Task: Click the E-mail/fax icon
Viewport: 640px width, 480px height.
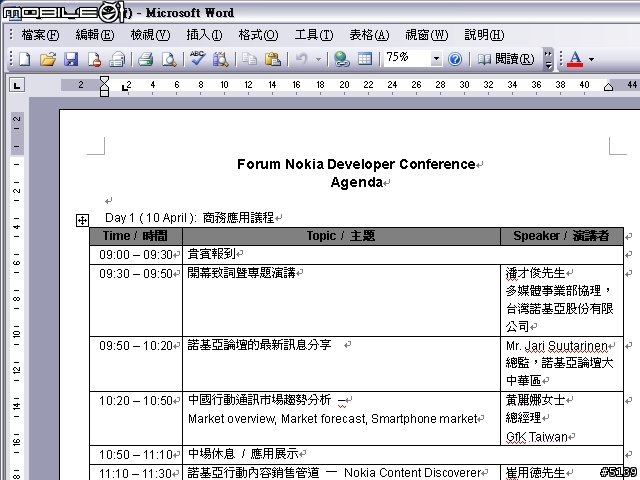Action: point(117,59)
